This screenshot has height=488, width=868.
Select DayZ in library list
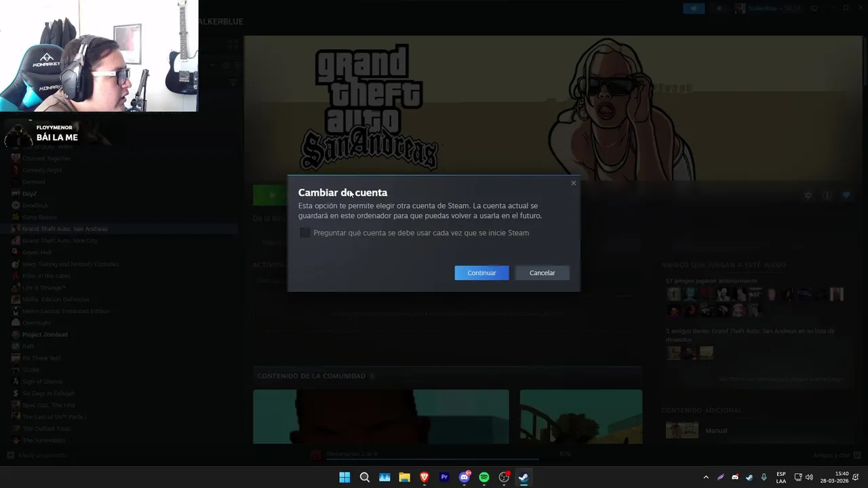[29, 193]
